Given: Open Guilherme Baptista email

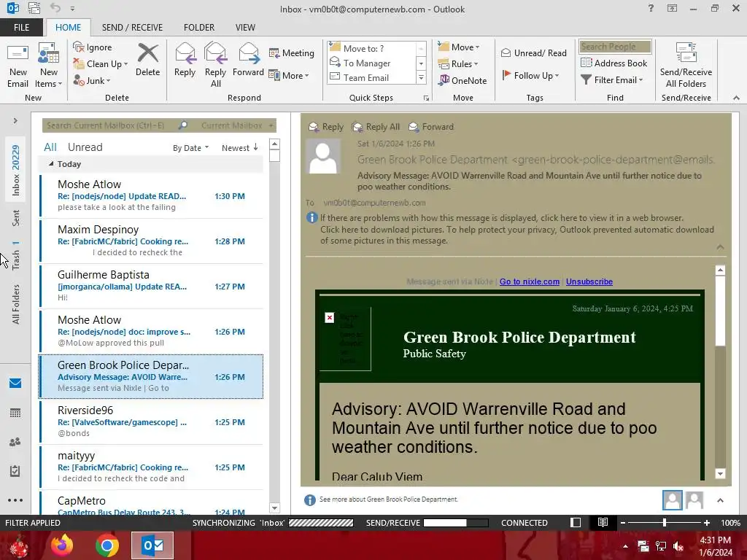Looking at the screenshot, I should 151,286.
